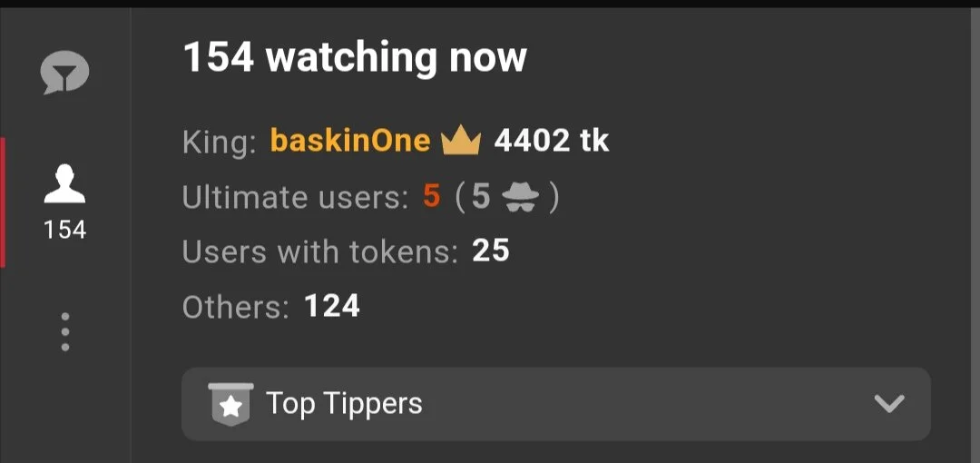
Task: Select the viewers list person icon
Action: (x=64, y=183)
